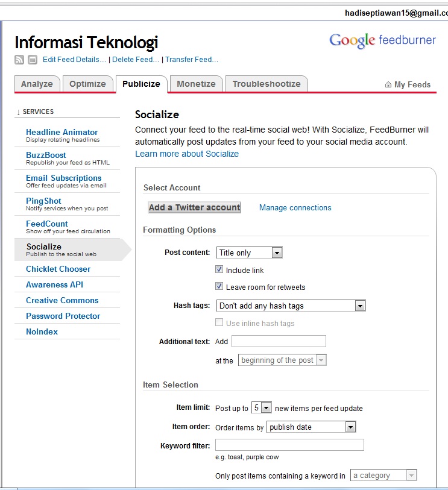
Task: Open the Order items by publish date dropdown
Action: [311, 427]
